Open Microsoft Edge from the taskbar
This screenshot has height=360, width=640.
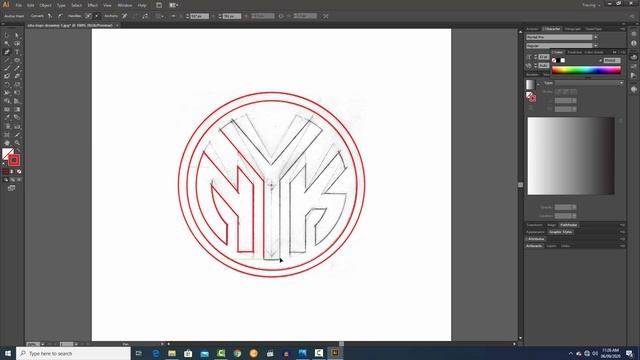[156, 353]
